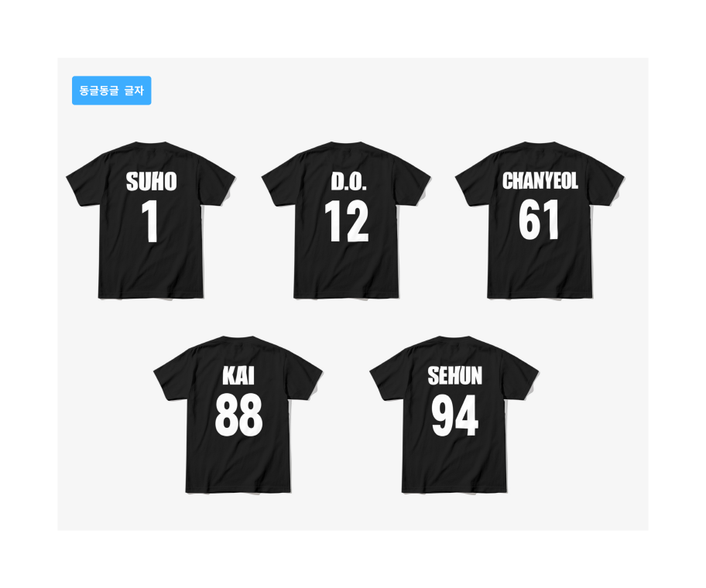The image size is (706, 588).
Task: Click the number 1 on SUHO shirt
Action: click(150, 221)
